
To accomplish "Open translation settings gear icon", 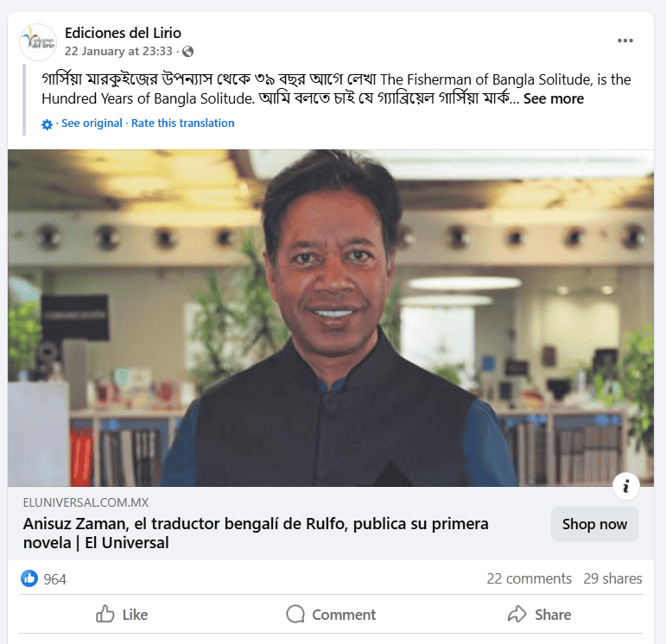I will click(47, 124).
